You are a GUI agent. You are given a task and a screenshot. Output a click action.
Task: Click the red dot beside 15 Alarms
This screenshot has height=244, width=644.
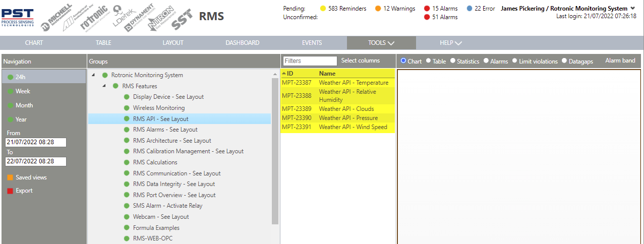[427, 9]
